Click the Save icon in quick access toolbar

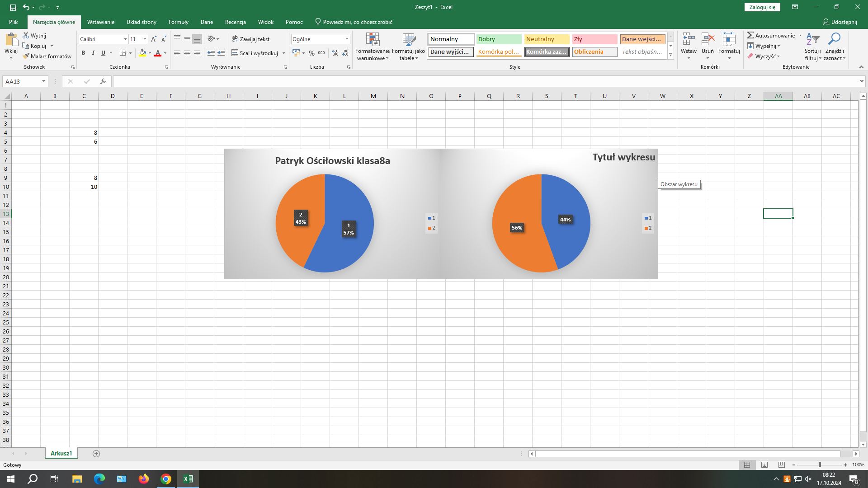(13, 7)
